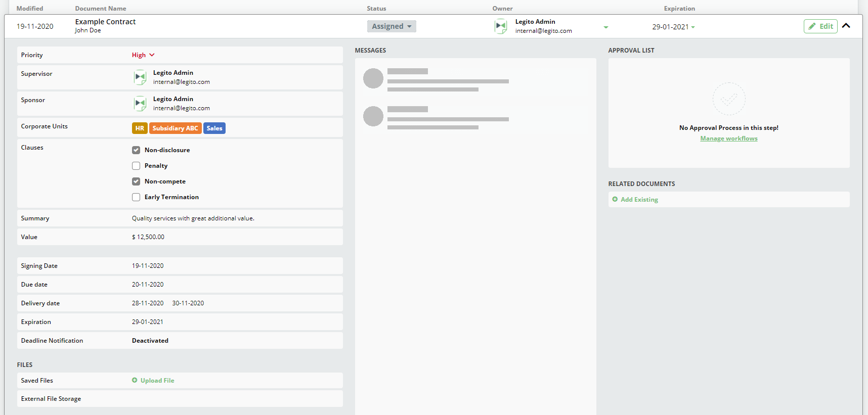Click the Legito Admin owner avatar icon
This screenshot has width=868, height=415.
pos(500,26)
